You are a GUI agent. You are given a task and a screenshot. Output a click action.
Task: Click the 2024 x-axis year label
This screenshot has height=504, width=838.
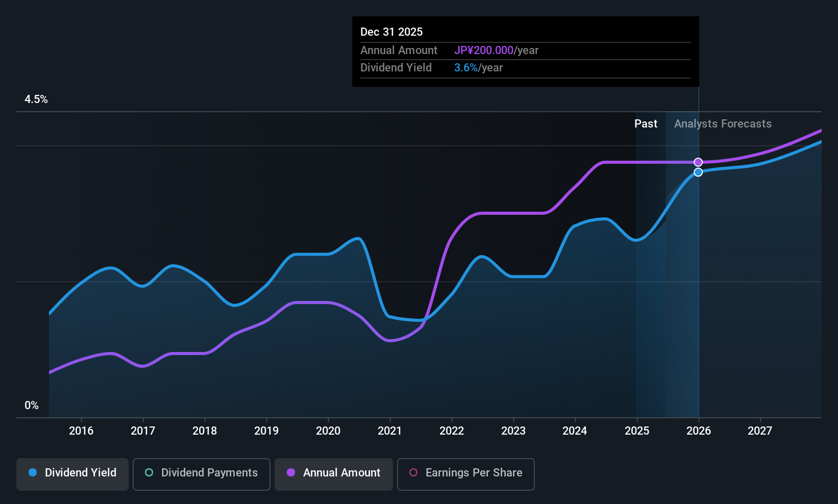(x=575, y=431)
